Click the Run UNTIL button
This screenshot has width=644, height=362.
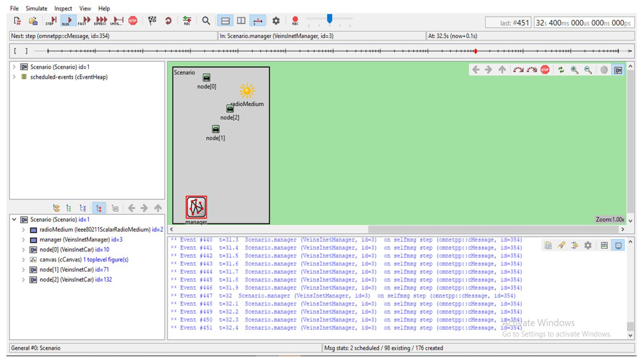coord(117,21)
